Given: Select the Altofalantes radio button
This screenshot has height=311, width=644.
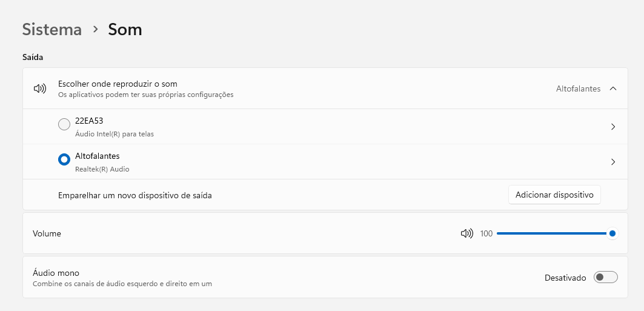Looking at the screenshot, I should pyautogui.click(x=64, y=159).
